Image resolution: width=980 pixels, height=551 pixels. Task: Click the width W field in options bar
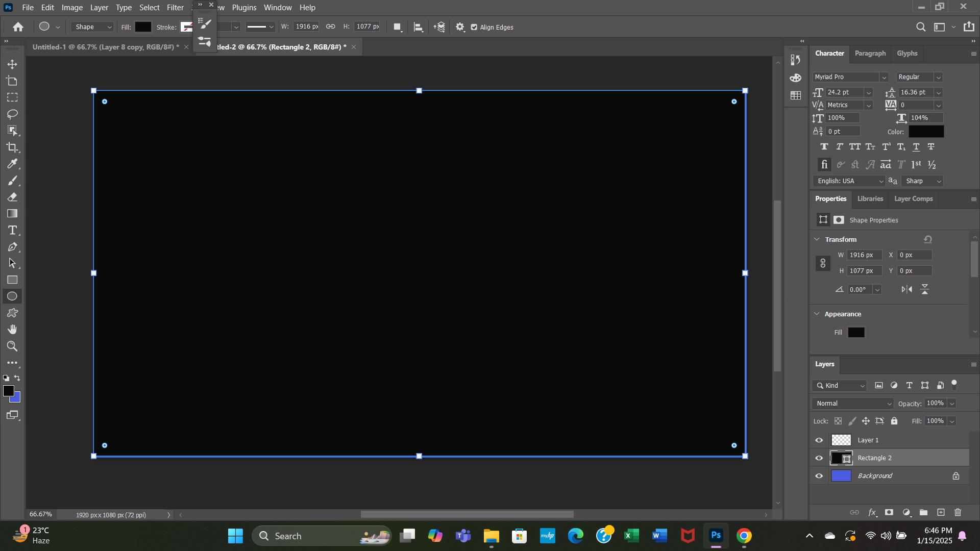[306, 27]
